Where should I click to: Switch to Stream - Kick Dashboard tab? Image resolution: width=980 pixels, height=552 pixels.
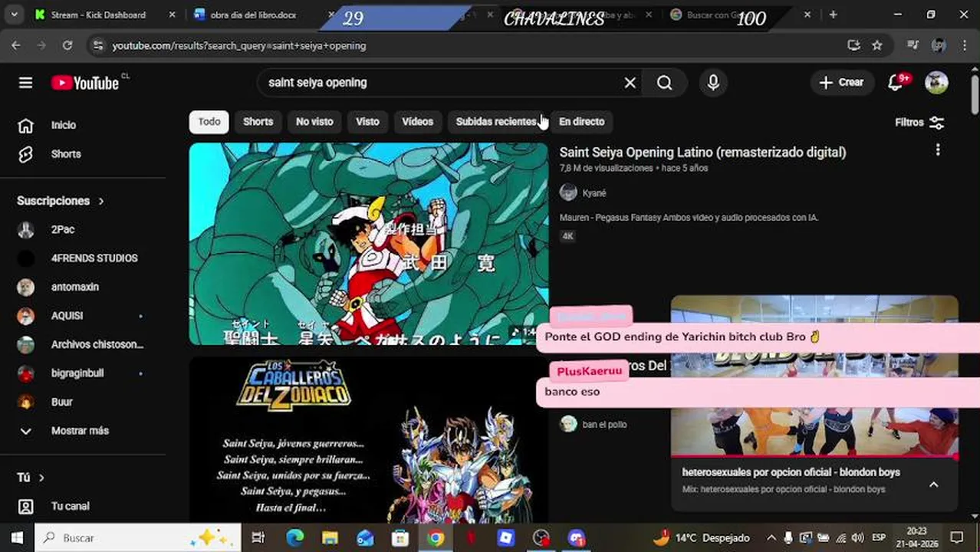(x=98, y=15)
